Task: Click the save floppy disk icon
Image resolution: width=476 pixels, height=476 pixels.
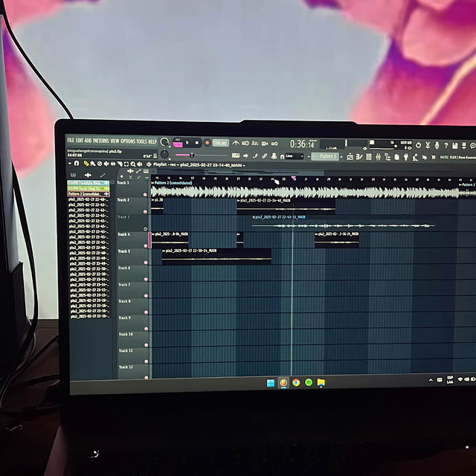Action: (454, 146)
